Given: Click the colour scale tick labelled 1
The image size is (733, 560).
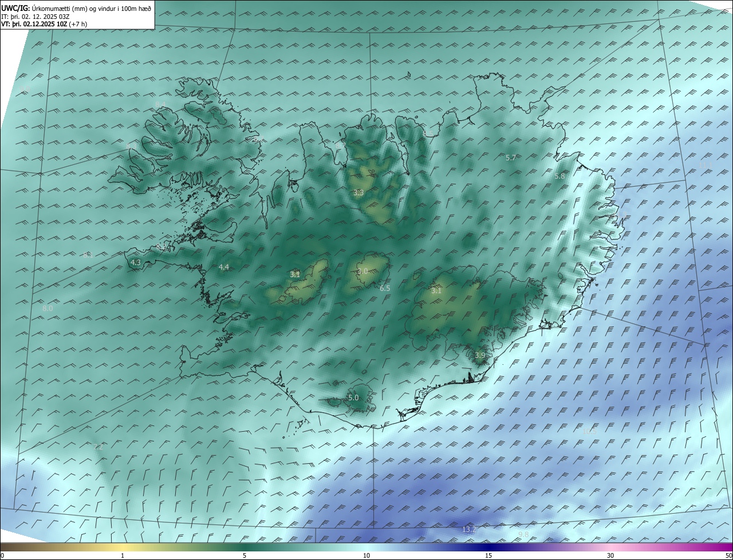Looking at the screenshot, I should point(123,555).
